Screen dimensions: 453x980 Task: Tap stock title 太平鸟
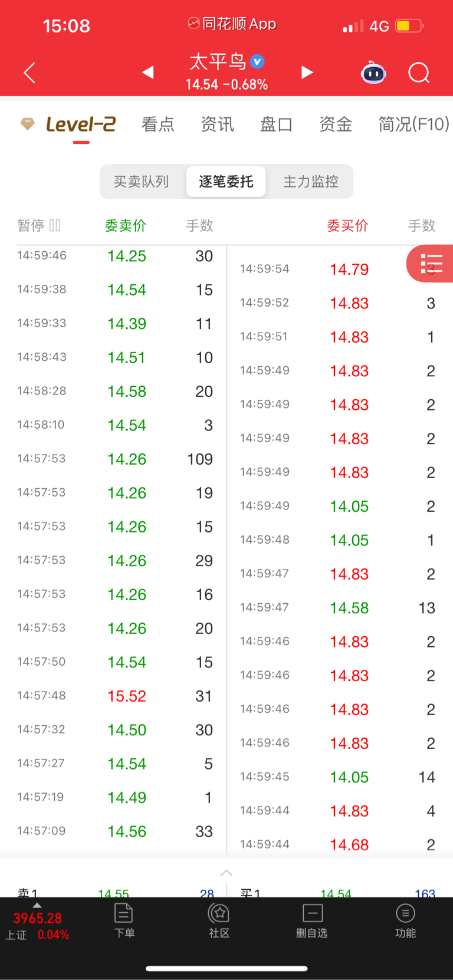pos(218,61)
